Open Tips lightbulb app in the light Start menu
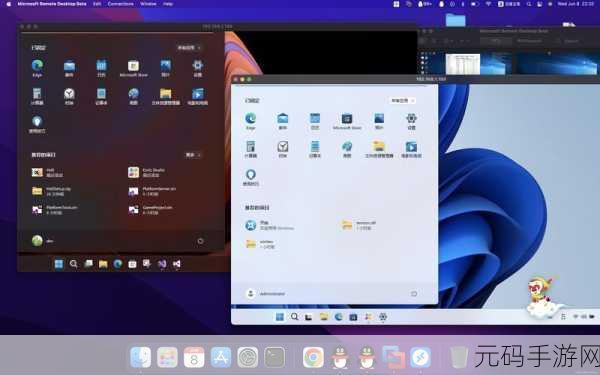The height and width of the screenshot is (375, 600). tap(251, 177)
